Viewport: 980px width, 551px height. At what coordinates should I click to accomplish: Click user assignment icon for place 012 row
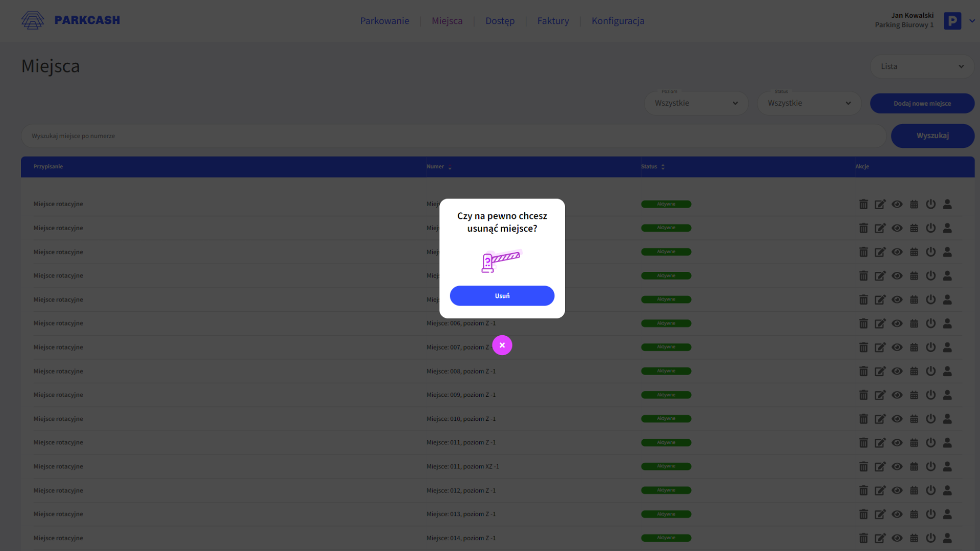[947, 490]
